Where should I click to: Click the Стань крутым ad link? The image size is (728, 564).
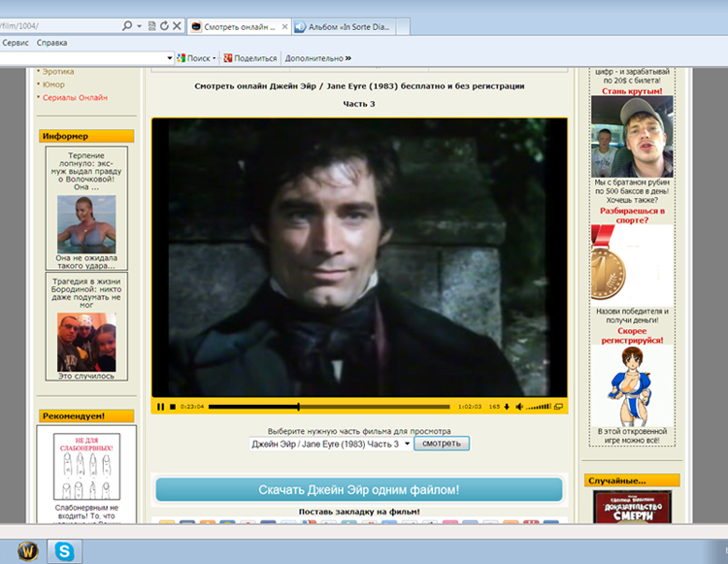pos(632,91)
